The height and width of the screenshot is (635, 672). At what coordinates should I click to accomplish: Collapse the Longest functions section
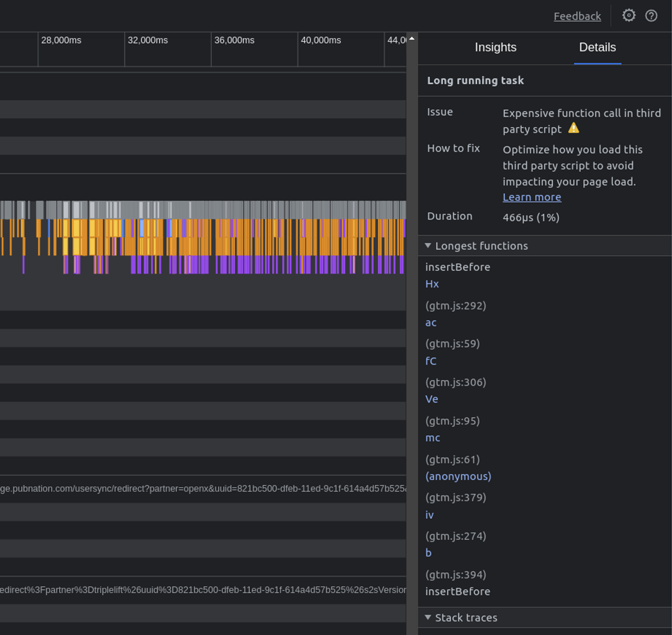pyautogui.click(x=428, y=245)
